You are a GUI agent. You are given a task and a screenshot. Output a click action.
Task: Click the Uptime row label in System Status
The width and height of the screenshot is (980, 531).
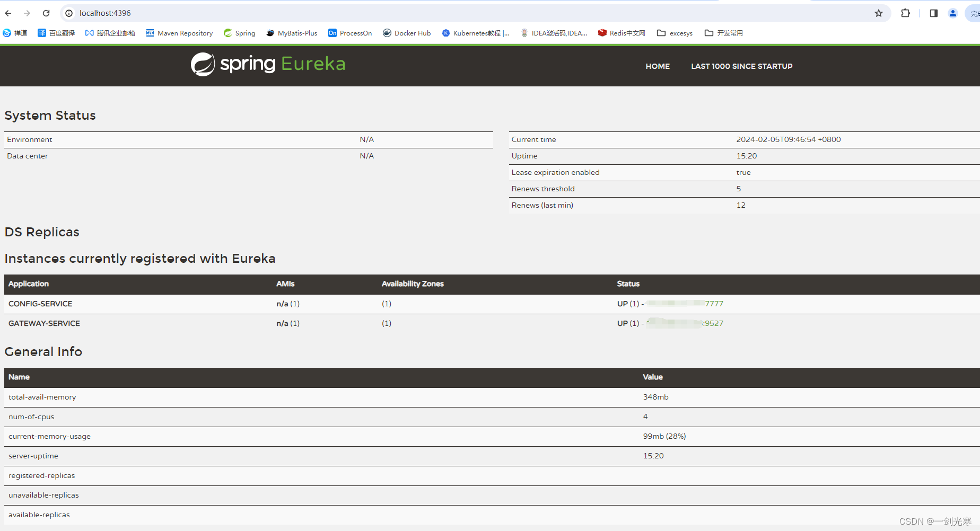pos(524,156)
